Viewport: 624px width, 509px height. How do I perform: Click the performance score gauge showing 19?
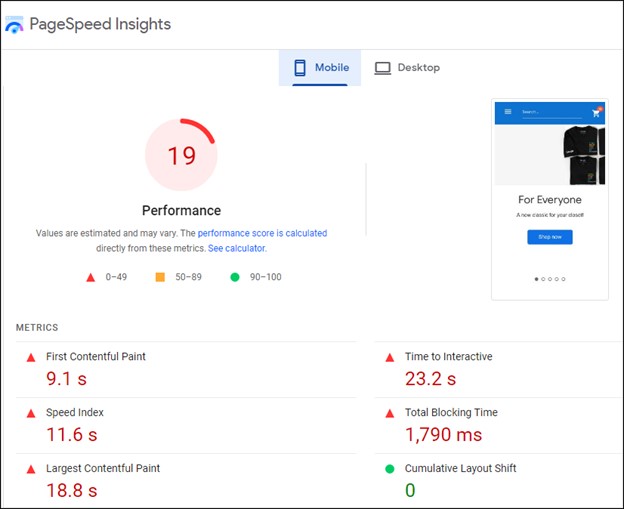pyautogui.click(x=181, y=154)
